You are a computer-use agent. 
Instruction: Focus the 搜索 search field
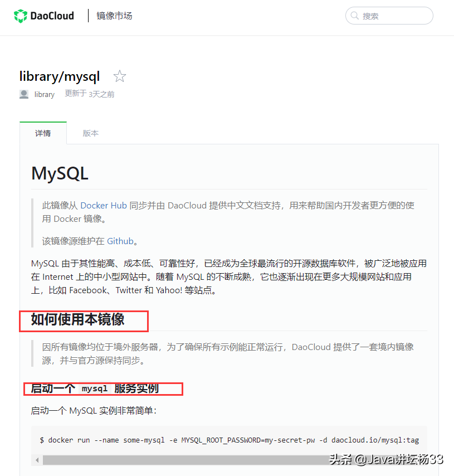coord(389,16)
